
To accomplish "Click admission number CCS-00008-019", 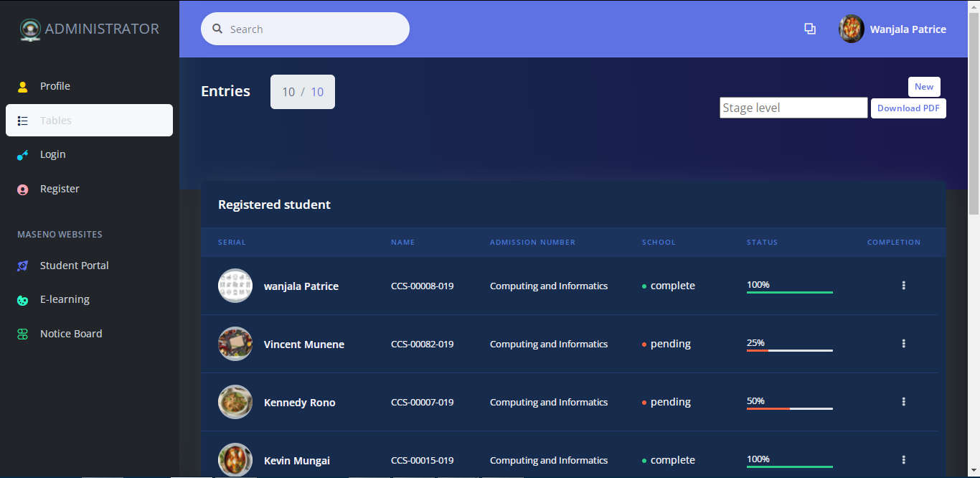I will click(x=422, y=286).
